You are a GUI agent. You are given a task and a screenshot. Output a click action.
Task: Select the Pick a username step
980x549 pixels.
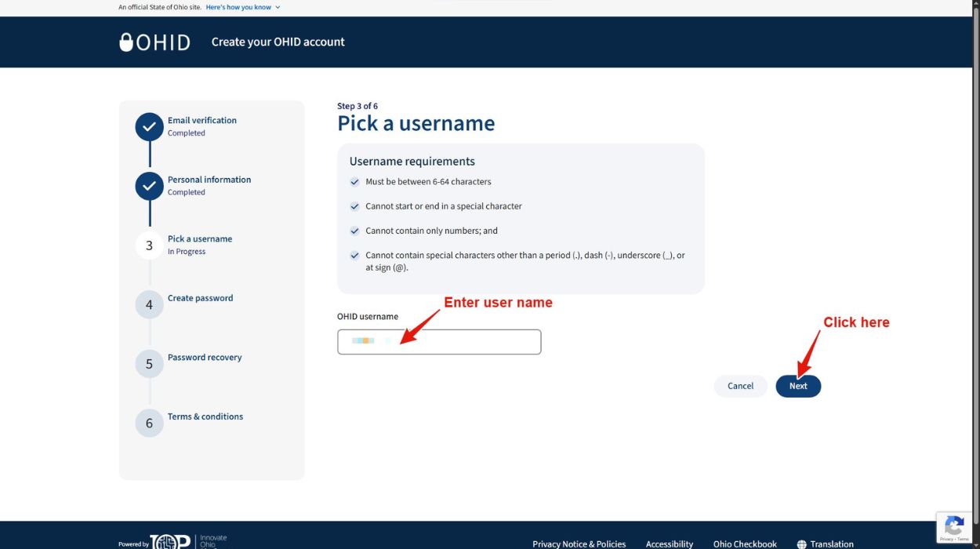point(200,238)
